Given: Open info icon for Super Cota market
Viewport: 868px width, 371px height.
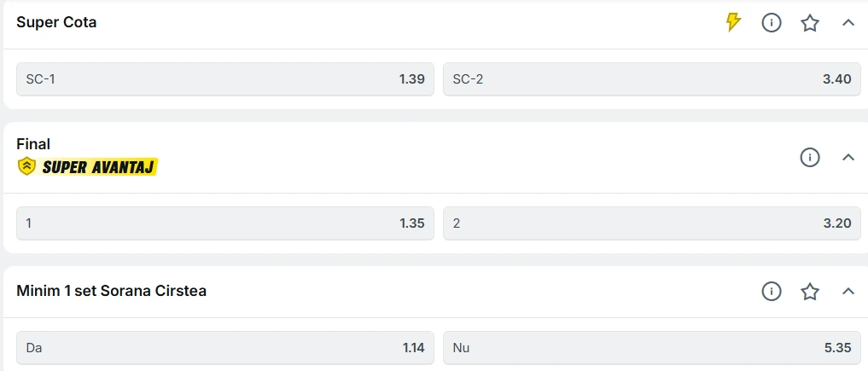Looking at the screenshot, I should (x=772, y=23).
